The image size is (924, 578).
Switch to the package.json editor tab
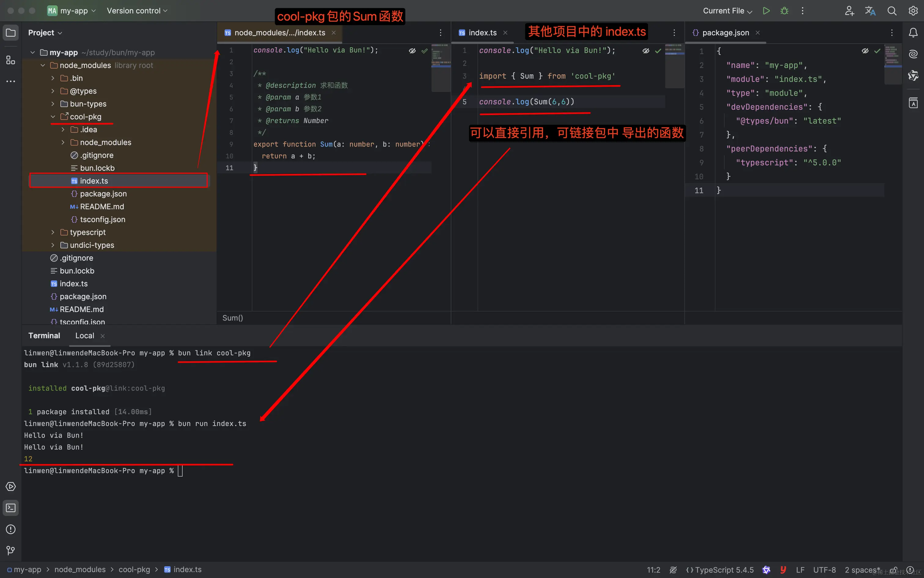pos(725,32)
